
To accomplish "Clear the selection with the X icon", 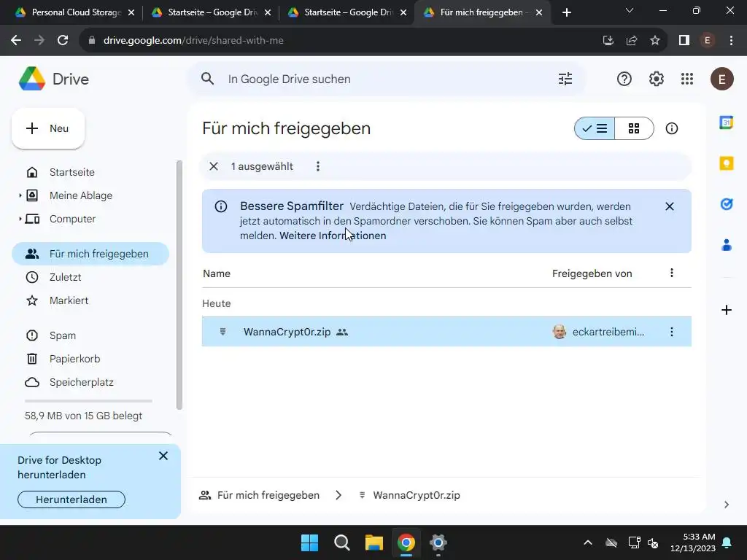I will [x=214, y=166].
